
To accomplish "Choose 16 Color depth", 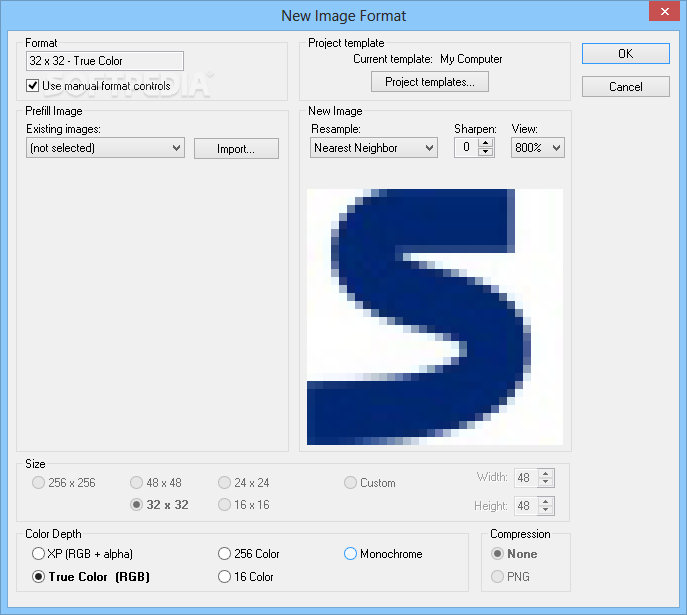I will tap(245, 576).
